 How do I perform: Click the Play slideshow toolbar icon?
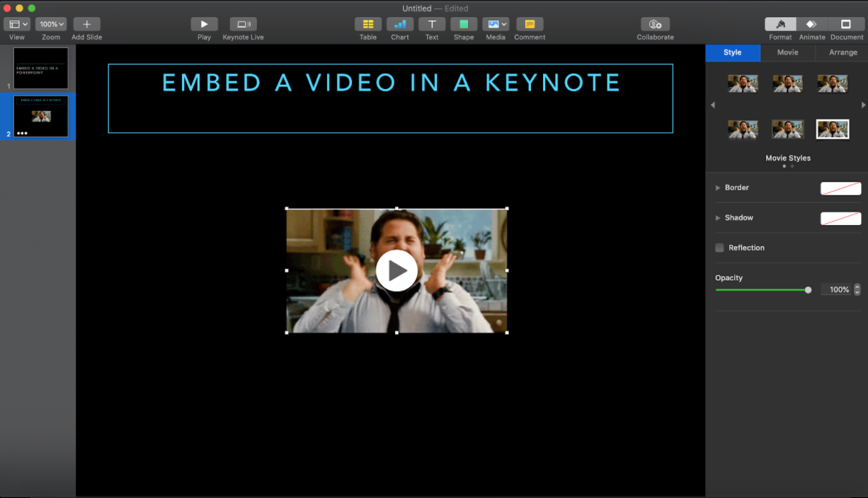[204, 24]
